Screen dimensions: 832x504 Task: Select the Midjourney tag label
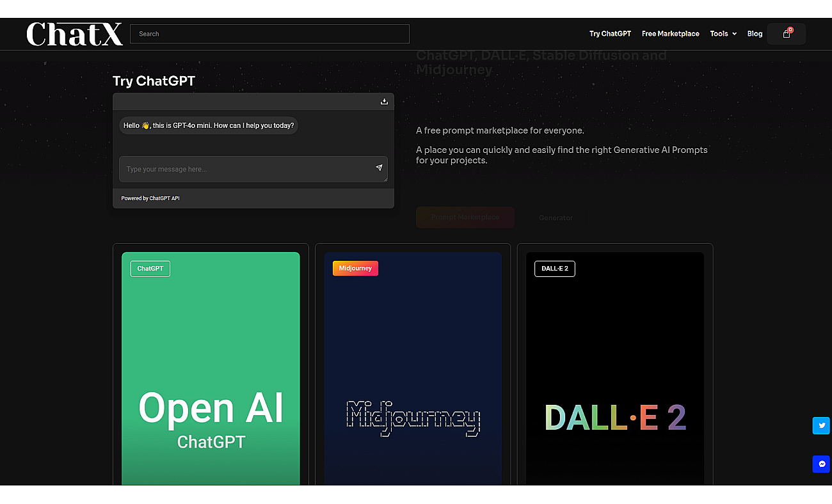pyautogui.click(x=355, y=269)
